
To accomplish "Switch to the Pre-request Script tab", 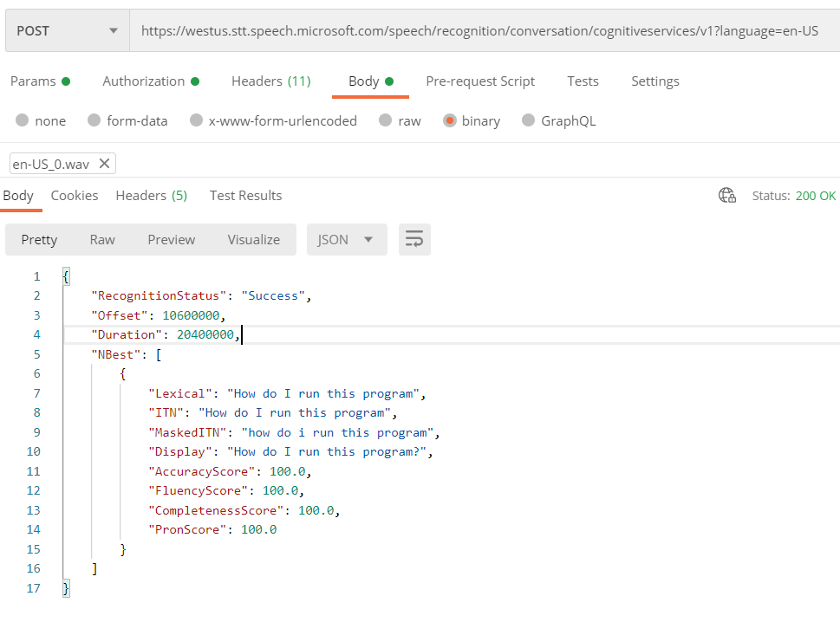I will (480, 81).
